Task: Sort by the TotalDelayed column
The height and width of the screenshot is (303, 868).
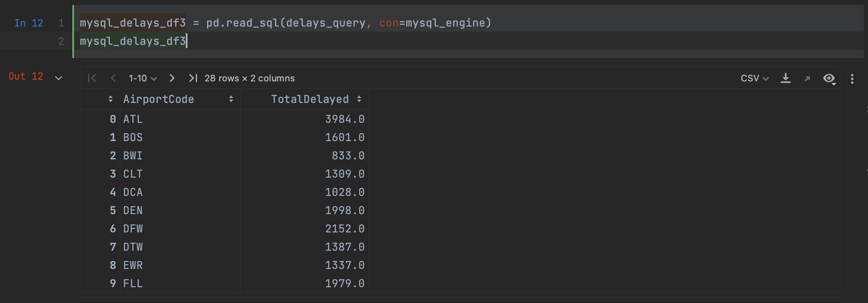Action: tap(359, 99)
